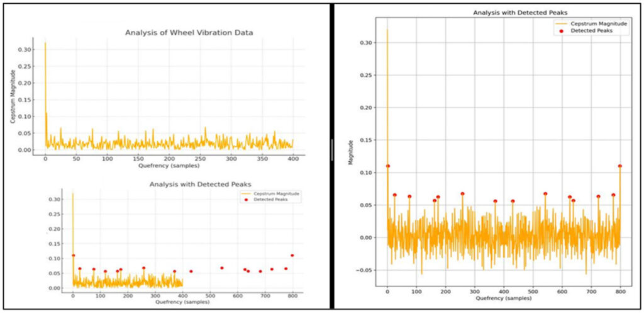The width and height of the screenshot is (644, 313).
Task: Click the red peak marker at quefrency 800 in right chart
Action: tap(620, 166)
